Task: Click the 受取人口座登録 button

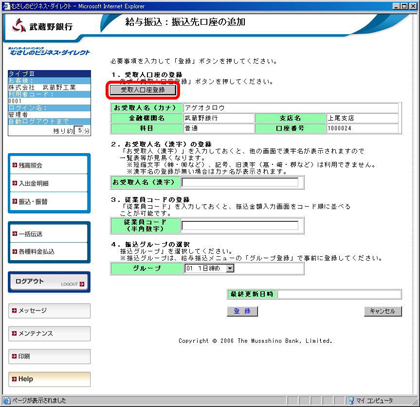Action: click(x=143, y=90)
